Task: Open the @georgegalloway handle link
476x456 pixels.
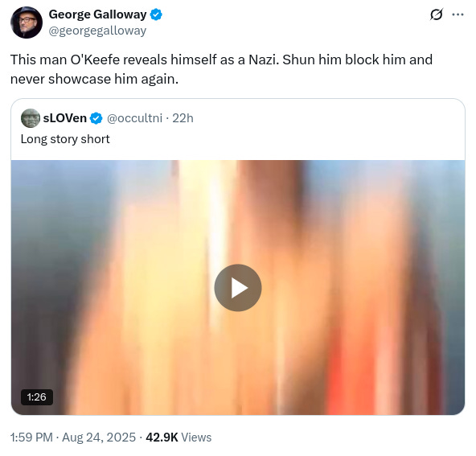Action: pyautogui.click(x=97, y=31)
